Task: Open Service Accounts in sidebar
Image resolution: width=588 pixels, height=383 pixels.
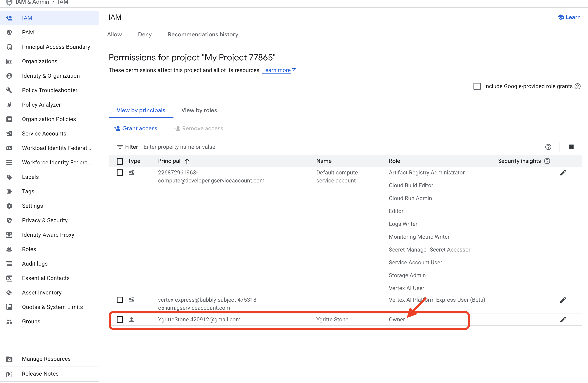Action: pos(44,133)
